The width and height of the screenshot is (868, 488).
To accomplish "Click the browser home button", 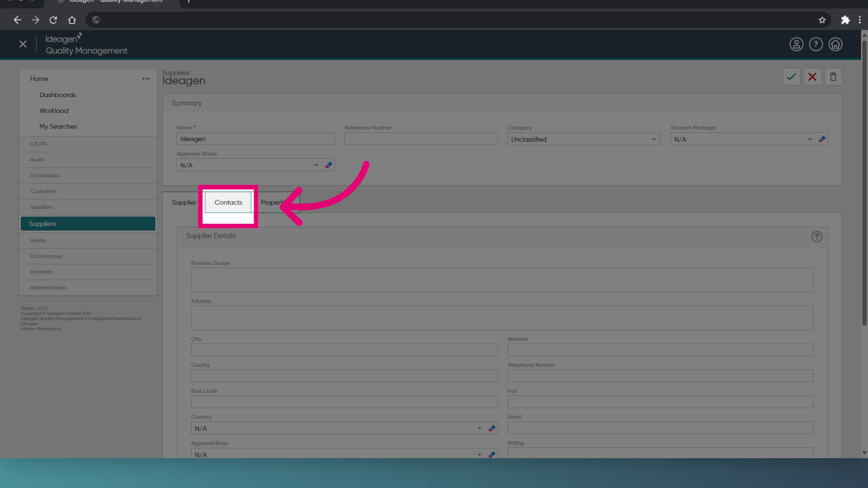I will pos(72,20).
